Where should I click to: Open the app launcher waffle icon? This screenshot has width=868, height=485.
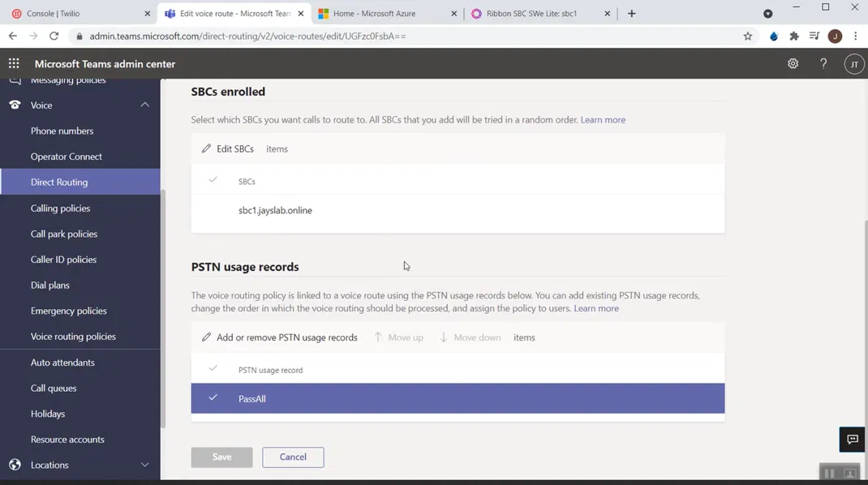[x=14, y=64]
